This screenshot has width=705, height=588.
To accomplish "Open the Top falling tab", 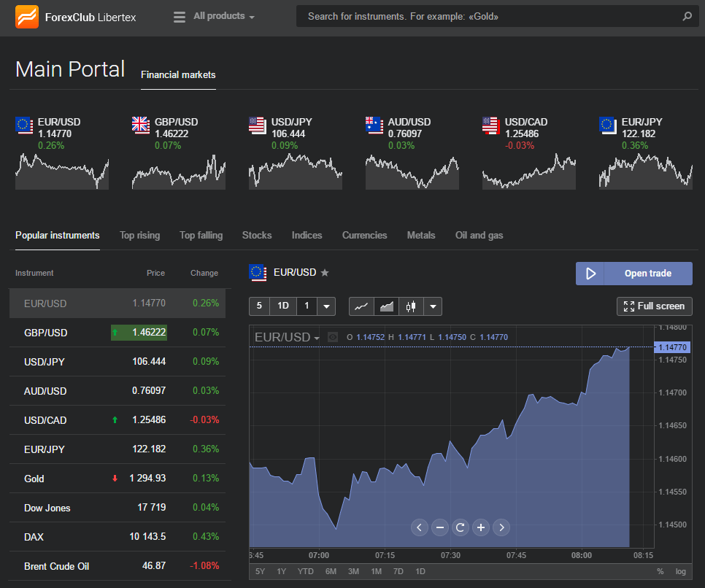I will 201,236.
